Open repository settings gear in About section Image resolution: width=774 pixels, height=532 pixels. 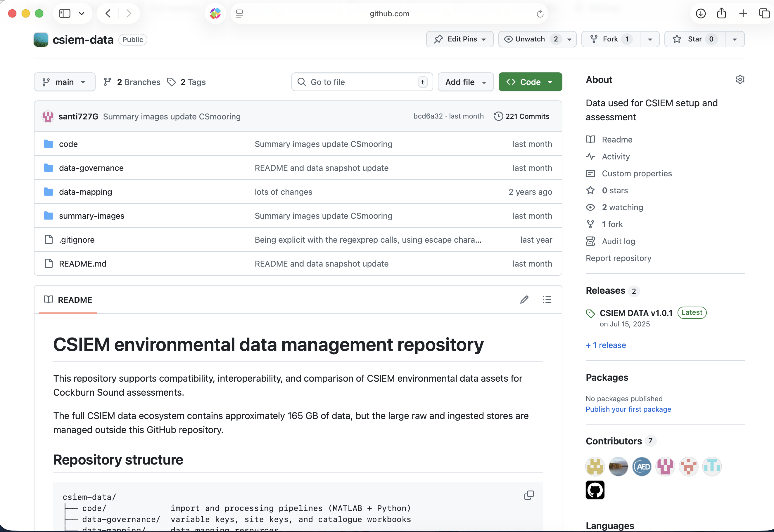tap(740, 79)
